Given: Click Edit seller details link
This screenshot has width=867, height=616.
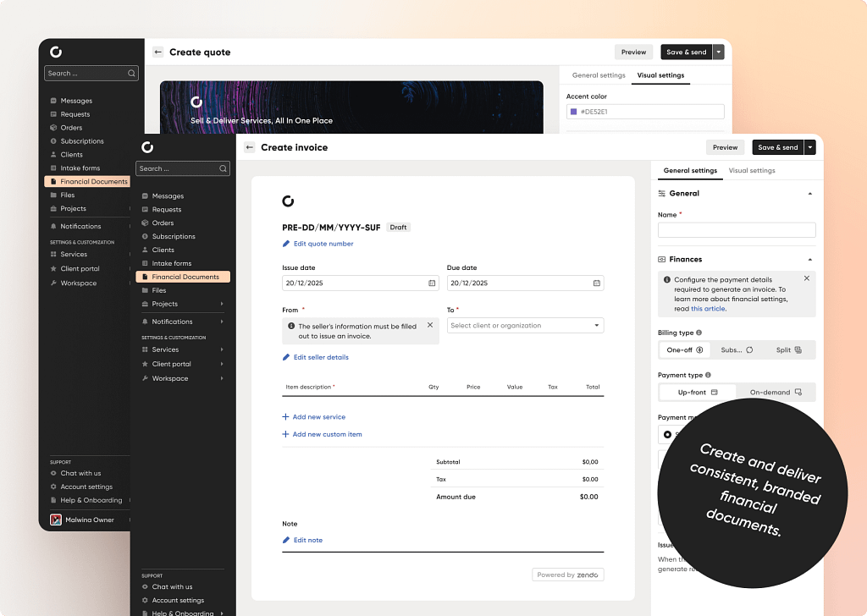Looking at the screenshot, I should click(316, 357).
